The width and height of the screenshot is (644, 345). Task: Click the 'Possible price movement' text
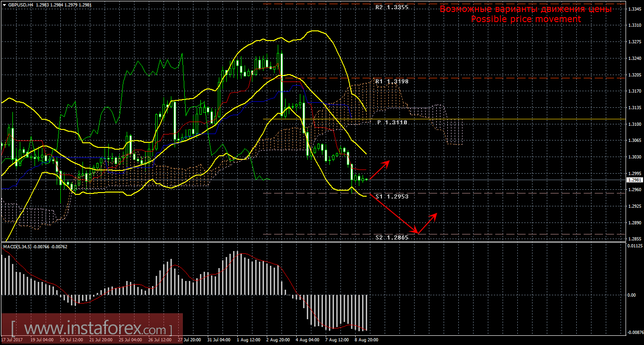coord(526,19)
